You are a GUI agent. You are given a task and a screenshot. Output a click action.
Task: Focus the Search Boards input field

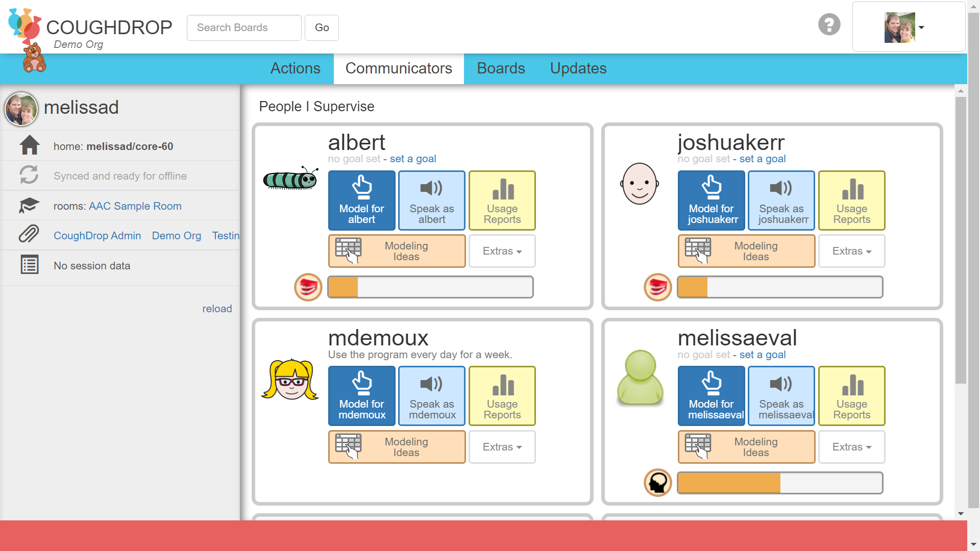(x=244, y=28)
